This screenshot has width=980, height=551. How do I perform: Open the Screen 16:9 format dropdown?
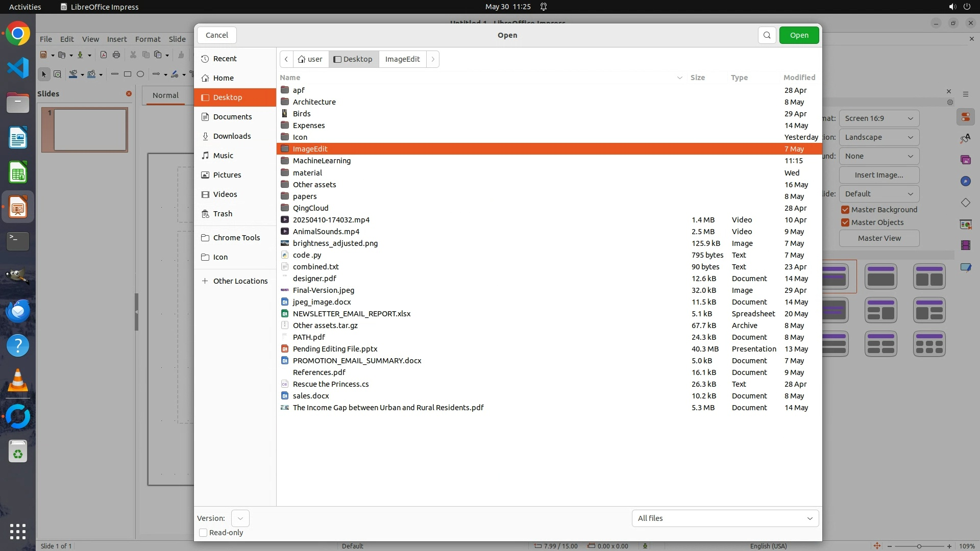pos(878,118)
